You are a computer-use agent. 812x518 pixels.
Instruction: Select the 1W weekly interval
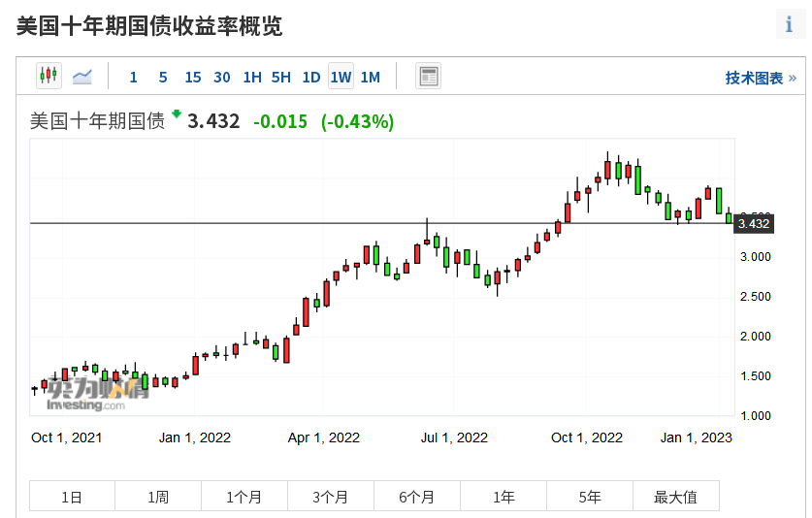341,78
